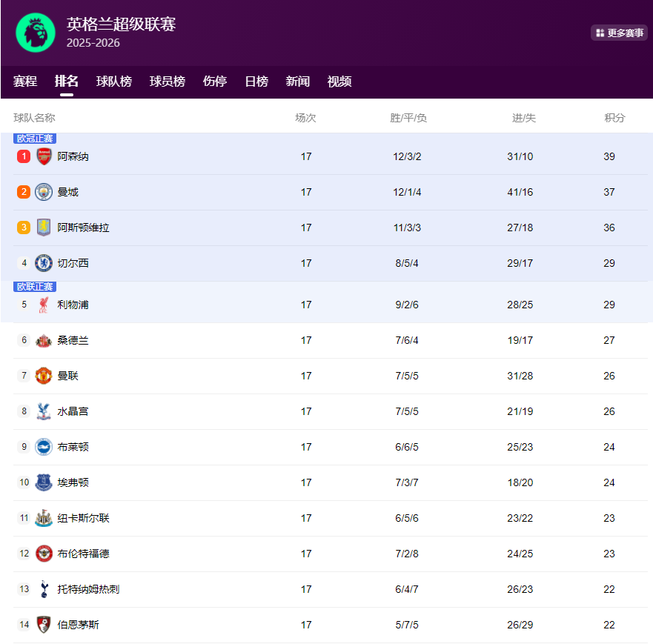
Task: Open the 桑德兰 team name link
Action: click(73, 340)
